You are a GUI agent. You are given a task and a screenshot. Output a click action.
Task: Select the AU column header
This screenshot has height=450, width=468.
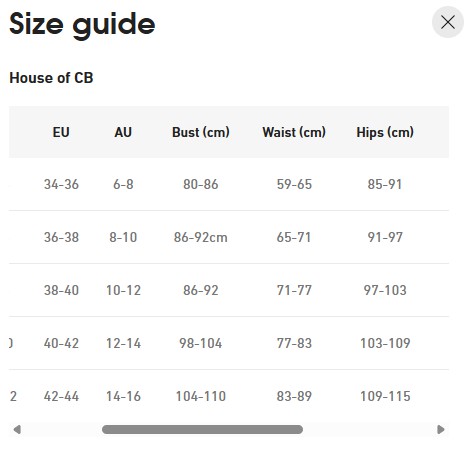(x=123, y=132)
